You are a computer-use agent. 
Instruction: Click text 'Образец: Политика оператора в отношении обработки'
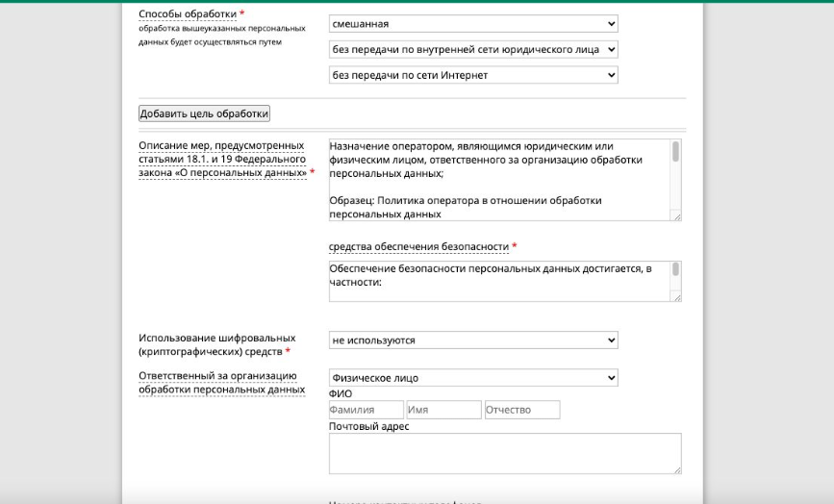pyautogui.click(x=466, y=200)
